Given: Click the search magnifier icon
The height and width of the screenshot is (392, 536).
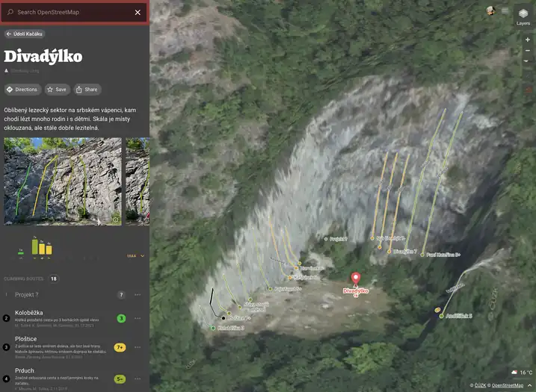Looking at the screenshot, I should click(x=10, y=12).
